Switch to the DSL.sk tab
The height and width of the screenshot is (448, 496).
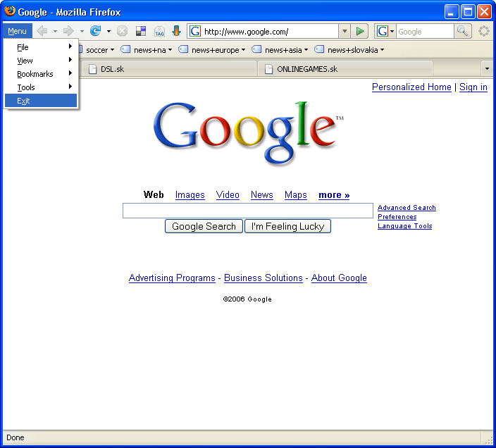(x=168, y=69)
